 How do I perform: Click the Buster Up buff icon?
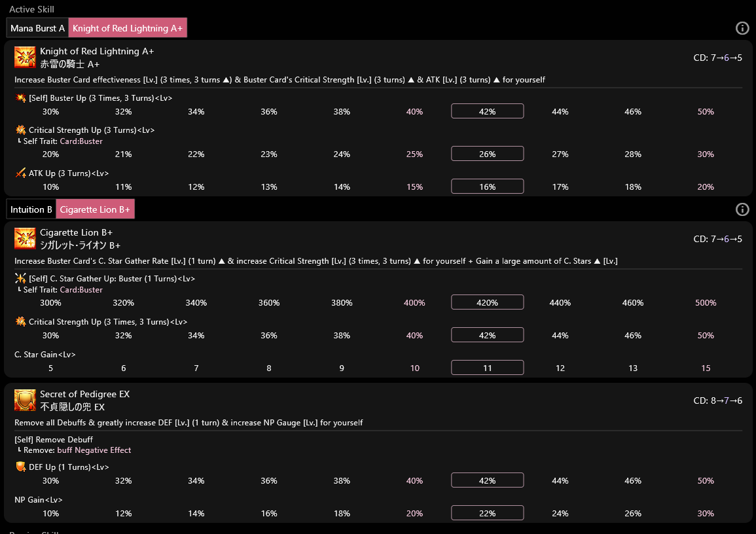tap(20, 98)
